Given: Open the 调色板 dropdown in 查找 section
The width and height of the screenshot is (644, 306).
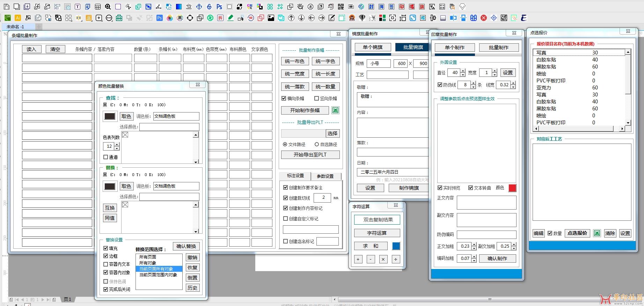Looking at the screenshot, I should 176,116.
